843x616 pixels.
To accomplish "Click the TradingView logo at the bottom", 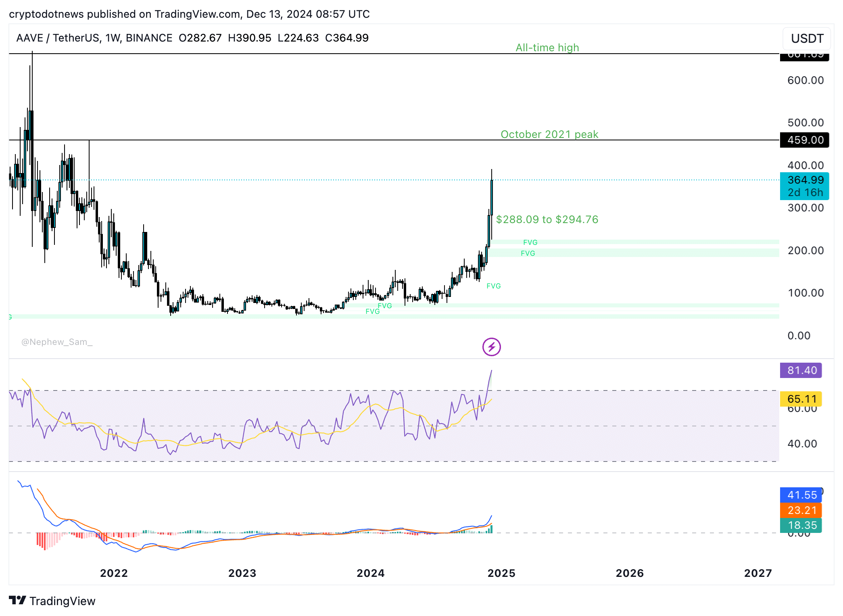I will click(x=52, y=601).
